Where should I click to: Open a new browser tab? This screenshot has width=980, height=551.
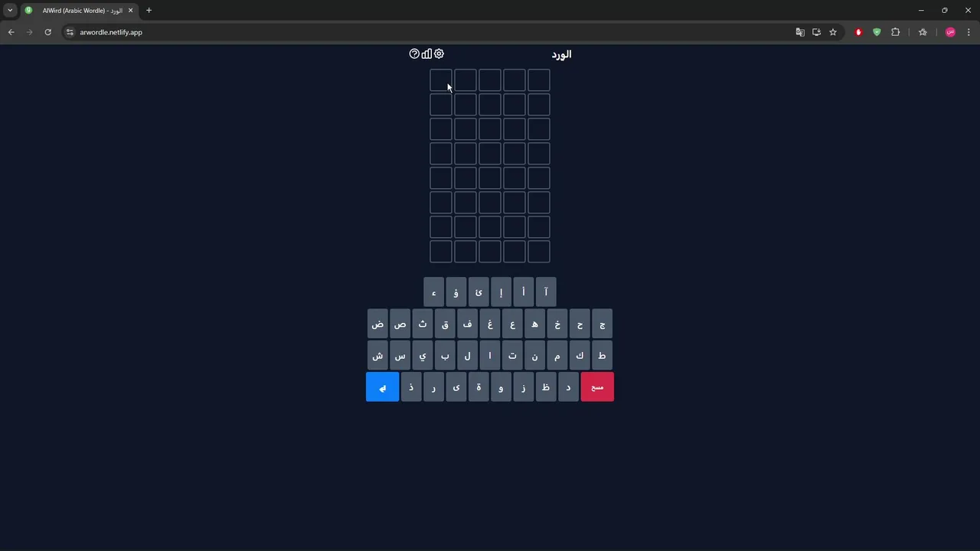(x=149, y=11)
